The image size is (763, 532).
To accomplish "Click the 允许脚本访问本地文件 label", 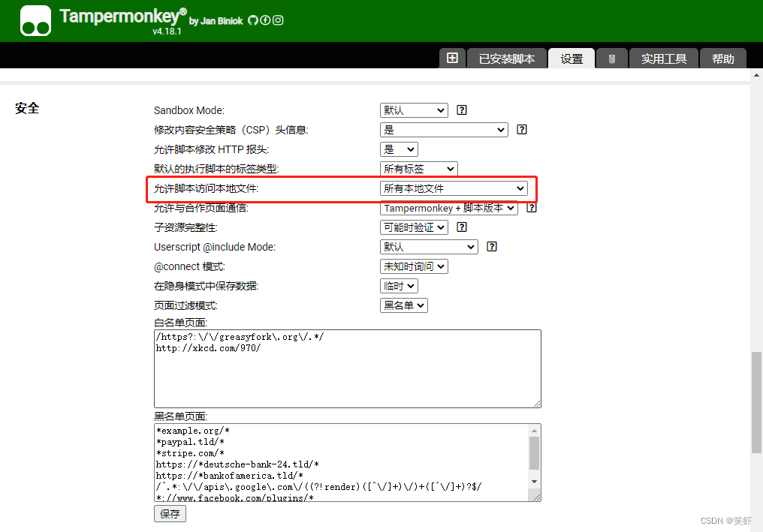I will pos(206,188).
